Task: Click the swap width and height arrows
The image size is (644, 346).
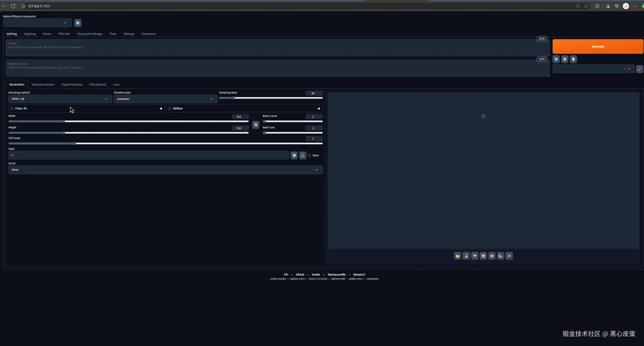Action: (x=256, y=125)
